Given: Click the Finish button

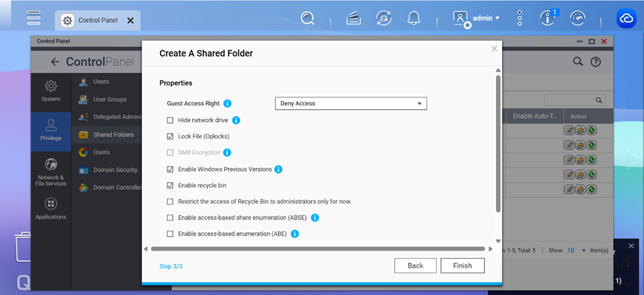Looking at the screenshot, I should point(462,266).
